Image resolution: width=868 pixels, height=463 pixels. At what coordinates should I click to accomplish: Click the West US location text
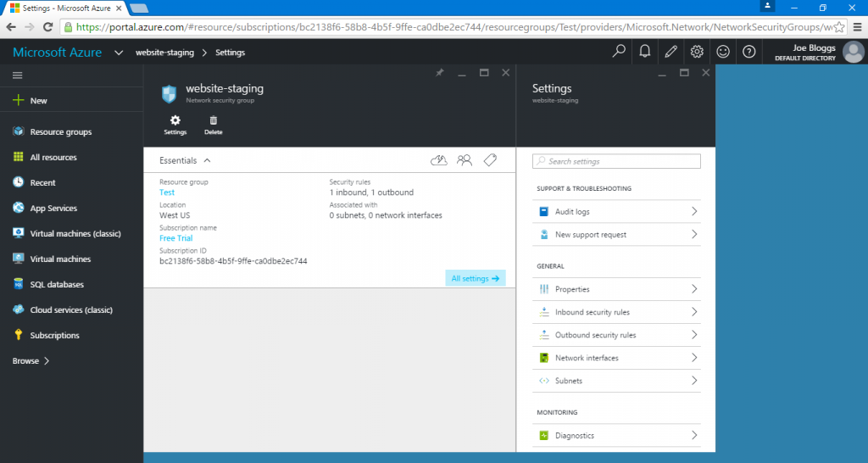(175, 215)
